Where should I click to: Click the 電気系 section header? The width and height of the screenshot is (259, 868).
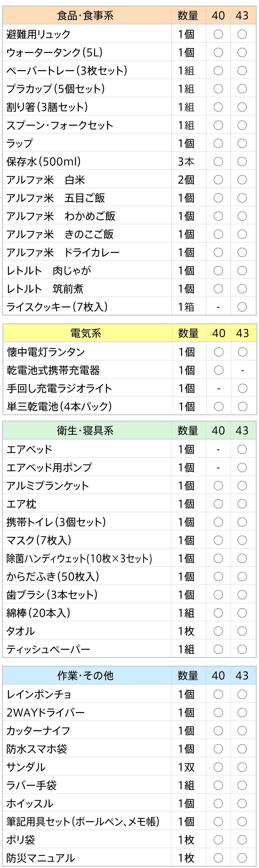point(86,333)
